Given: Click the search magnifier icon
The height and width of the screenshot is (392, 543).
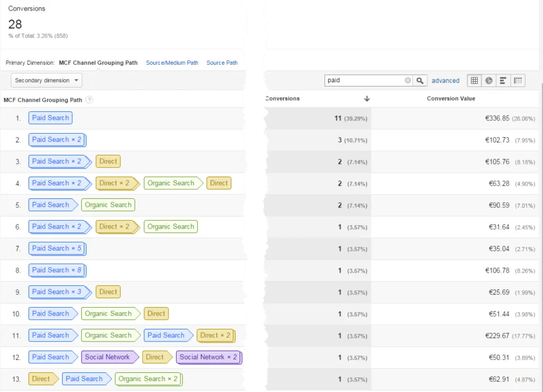Looking at the screenshot, I should (x=419, y=80).
